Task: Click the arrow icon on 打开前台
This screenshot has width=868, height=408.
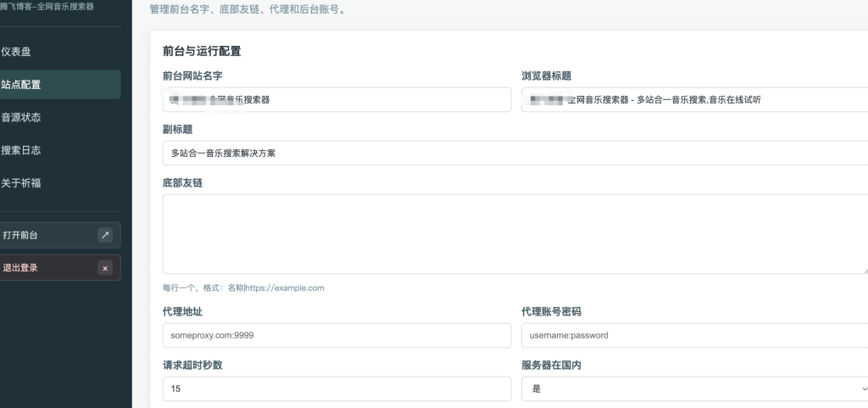Action: (105, 235)
